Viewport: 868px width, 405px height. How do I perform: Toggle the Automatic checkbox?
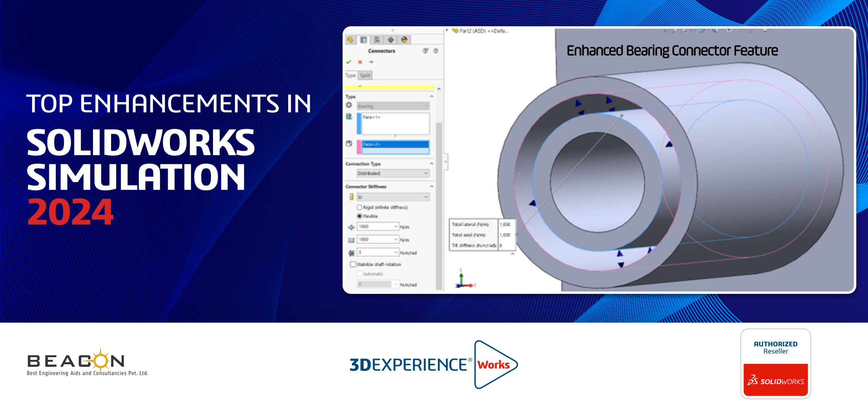pos(360,274)
